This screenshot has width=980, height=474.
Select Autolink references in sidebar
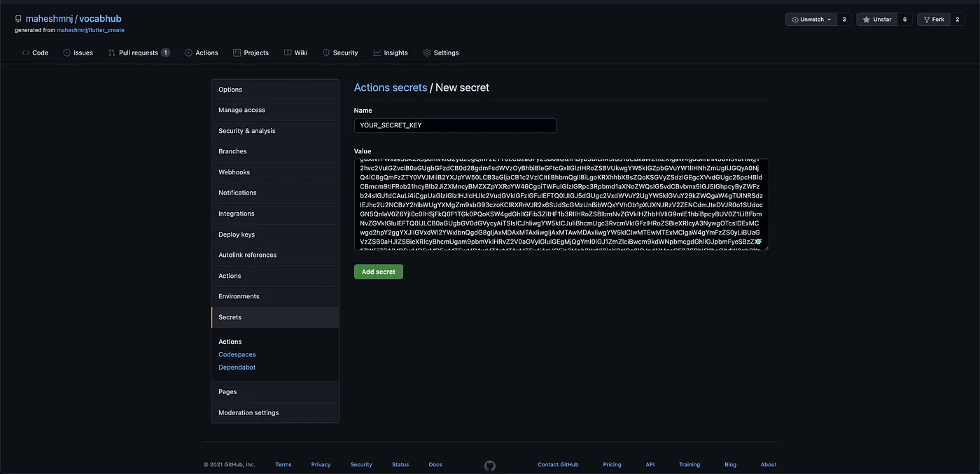click(x=275, y=255)
